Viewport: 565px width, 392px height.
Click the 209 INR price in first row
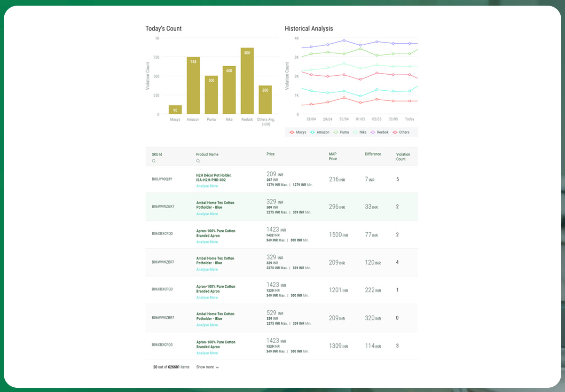tap(275, 174)
